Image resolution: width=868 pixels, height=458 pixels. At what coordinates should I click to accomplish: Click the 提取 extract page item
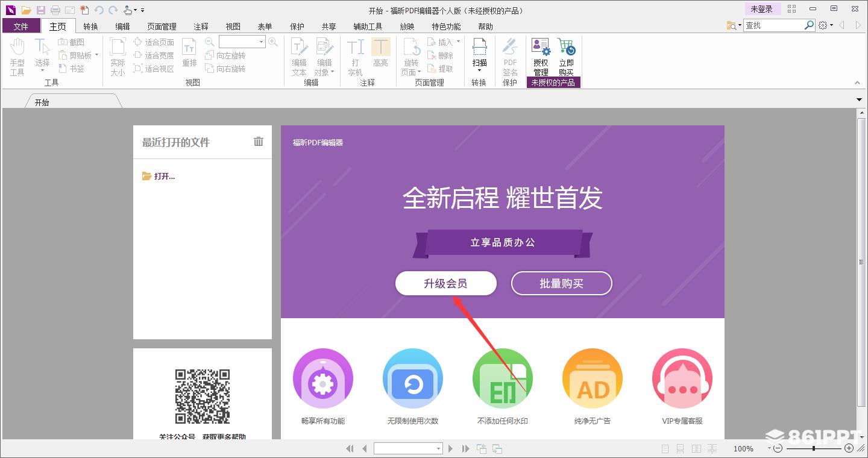tap(440, 69)
